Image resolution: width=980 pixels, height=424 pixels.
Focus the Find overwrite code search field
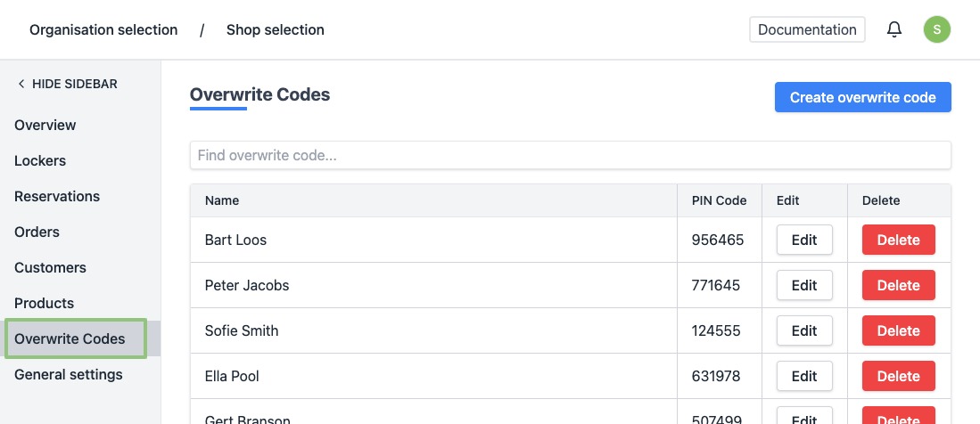point(571,155)
